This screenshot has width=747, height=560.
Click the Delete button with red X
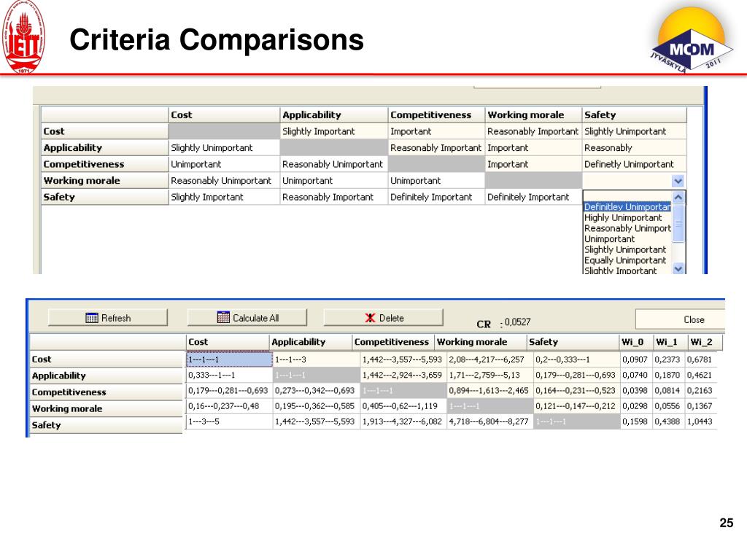click(384, 318)
